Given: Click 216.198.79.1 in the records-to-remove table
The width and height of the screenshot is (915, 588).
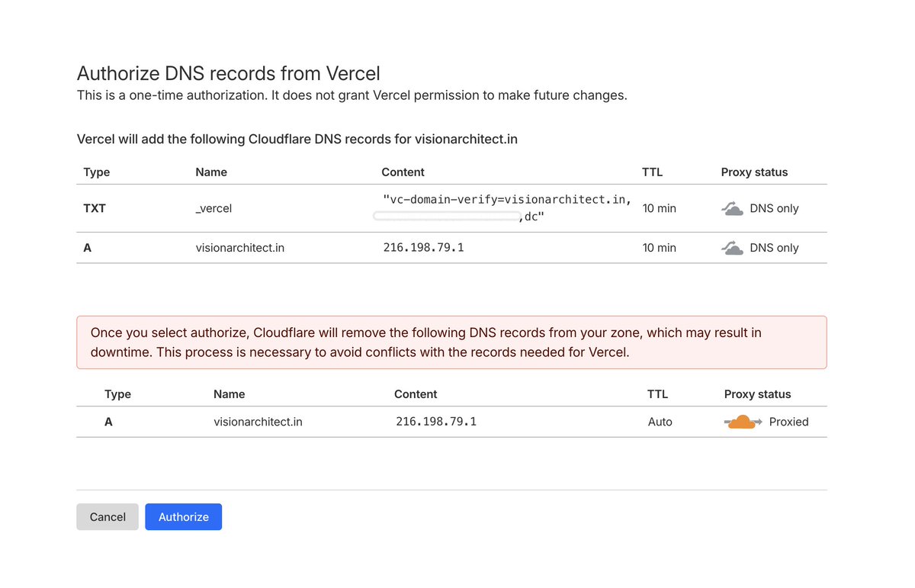Looking at the screenshot, I should click(436, 422).
